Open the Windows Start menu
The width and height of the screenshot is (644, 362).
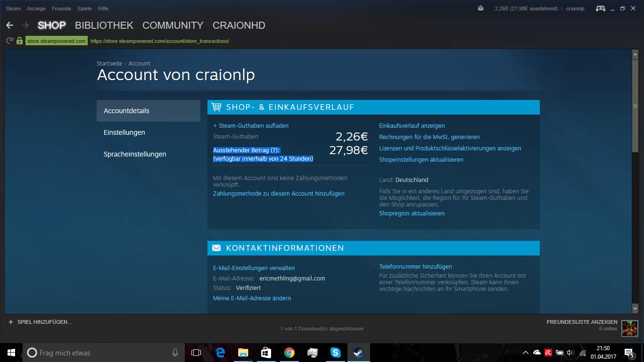11,353
